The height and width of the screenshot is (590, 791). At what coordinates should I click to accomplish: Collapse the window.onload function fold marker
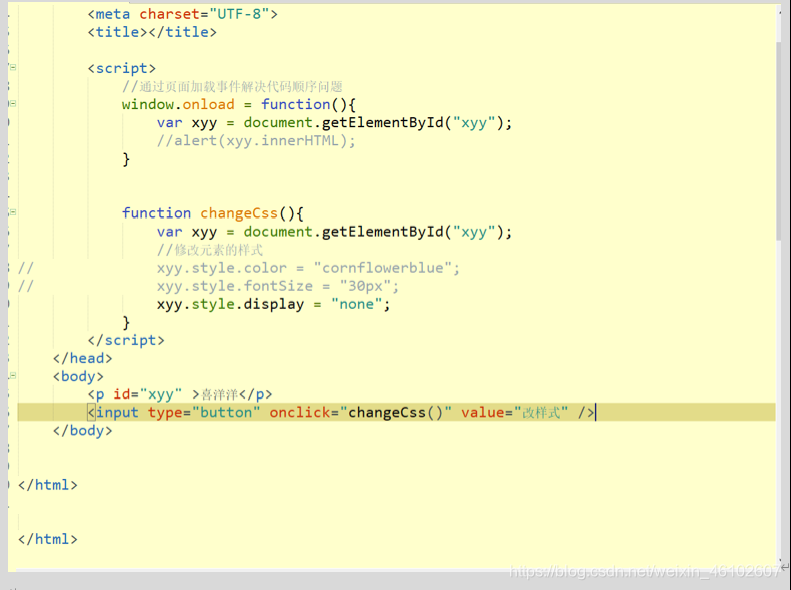coord(13,103)
